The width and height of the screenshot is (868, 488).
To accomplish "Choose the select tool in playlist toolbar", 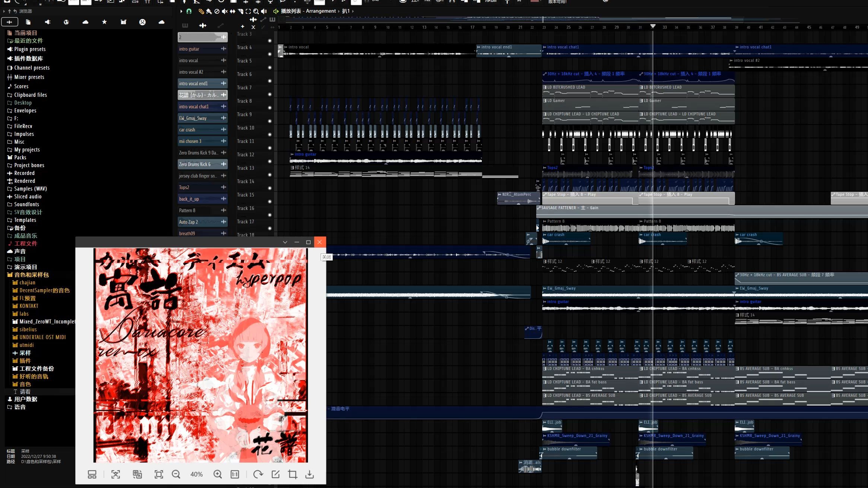I will (x=248, y=11).
